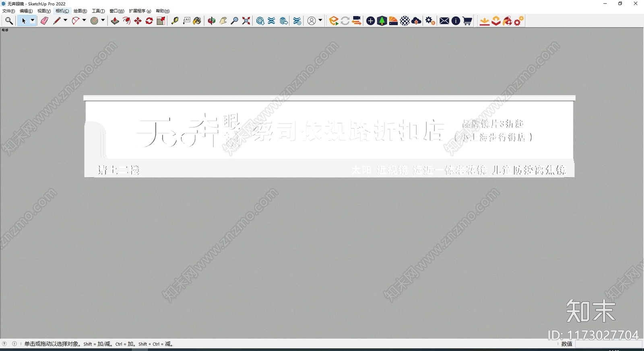This screenshot has width=644, height=351.
Task: Open the 视图(V) menu
Action: click(x=44, y=11)
